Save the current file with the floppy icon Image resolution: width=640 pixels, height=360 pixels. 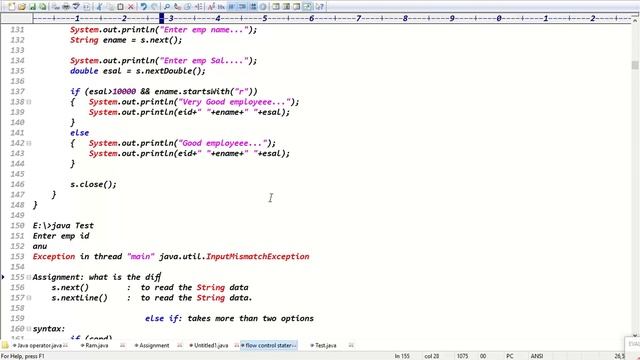click(x=32, y=7)
